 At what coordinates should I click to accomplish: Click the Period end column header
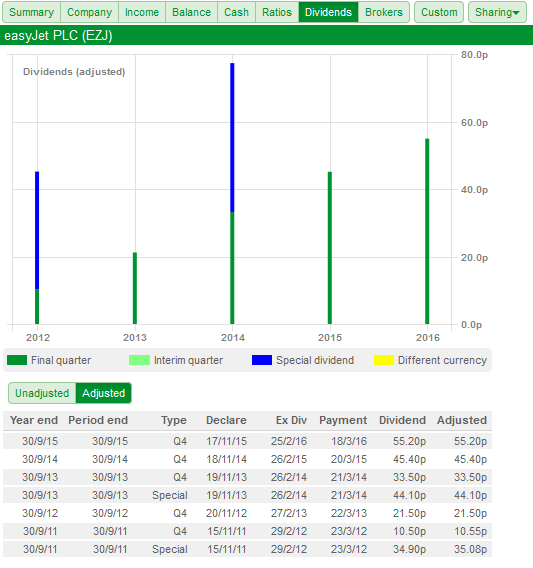pos(98,420)
